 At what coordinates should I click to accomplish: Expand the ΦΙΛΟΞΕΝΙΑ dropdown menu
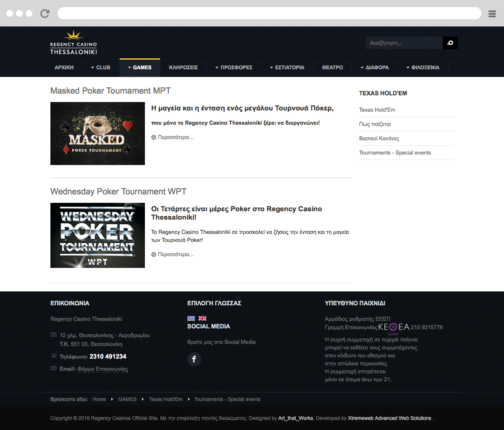pyautogui.click(x=423, y=68)
